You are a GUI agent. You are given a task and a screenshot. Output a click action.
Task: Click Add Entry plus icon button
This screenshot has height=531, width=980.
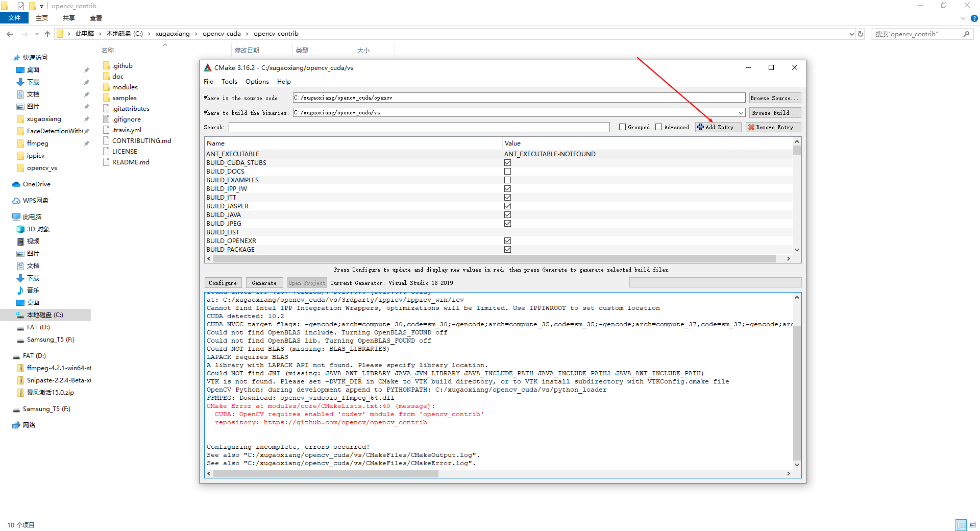718,127
